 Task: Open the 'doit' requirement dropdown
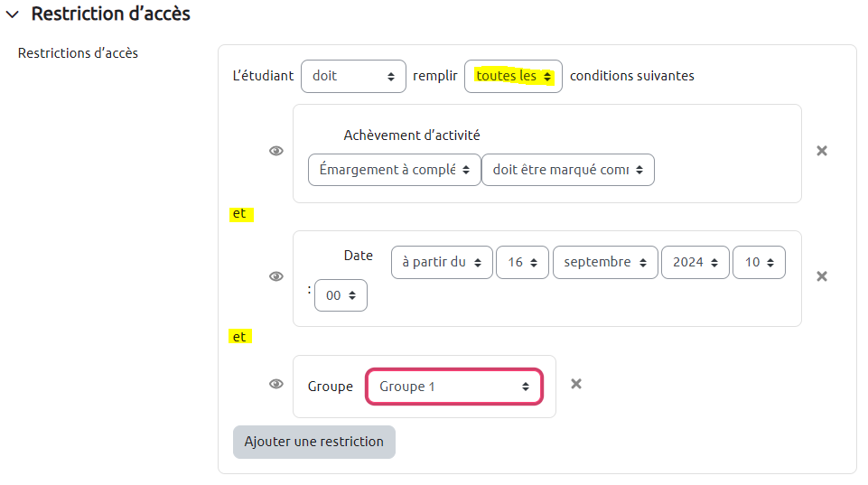pyautogui.click(x=353, y=76)
